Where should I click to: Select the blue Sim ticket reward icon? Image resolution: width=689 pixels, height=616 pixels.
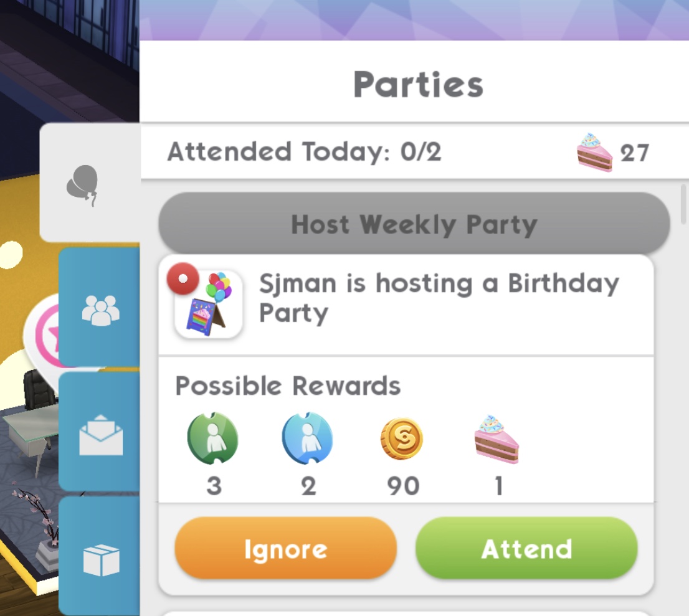pyautogui.click(x=308, y=438)
